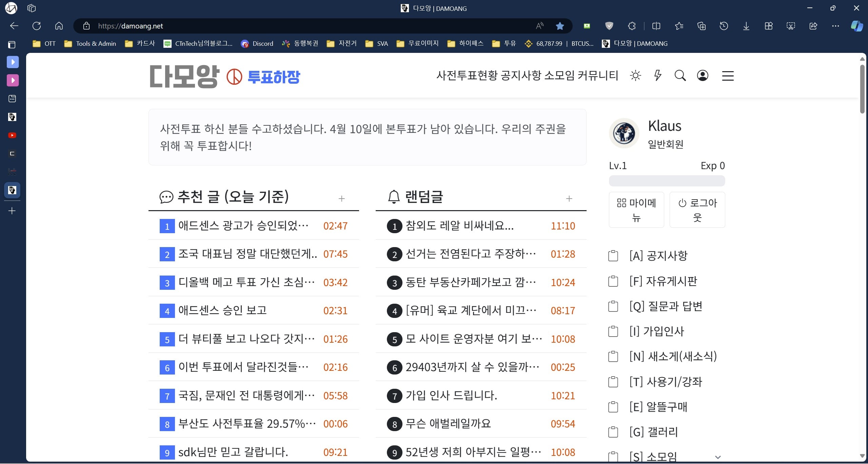Open tab actions menu icon at sidebar top
868x464 pixels.
(x=12, y=44)
